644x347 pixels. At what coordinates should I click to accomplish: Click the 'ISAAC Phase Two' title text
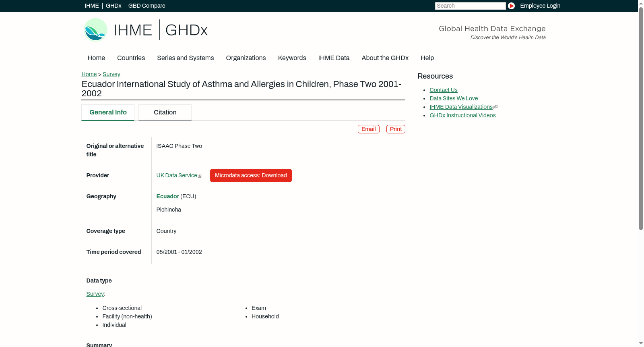(x=179, y=146)
